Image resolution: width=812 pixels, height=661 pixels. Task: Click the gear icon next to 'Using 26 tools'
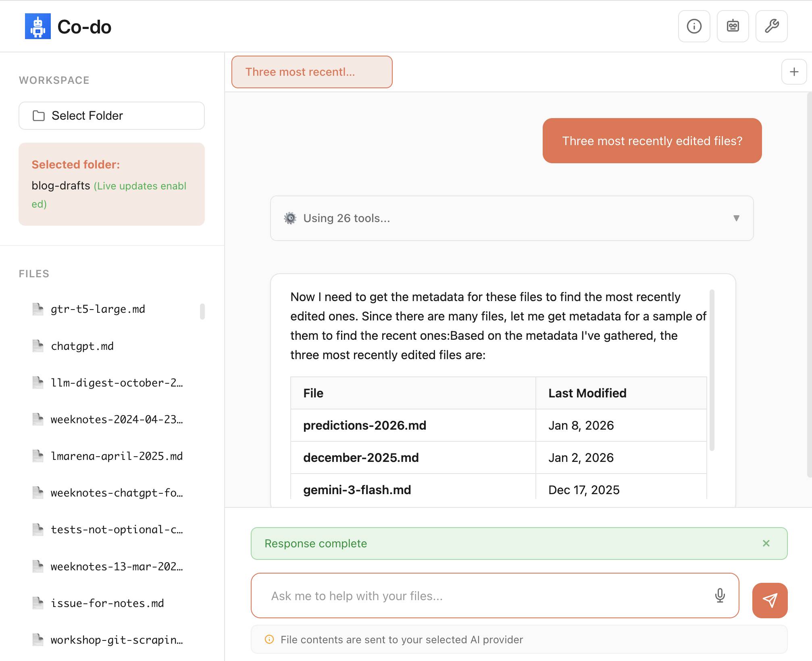(290, 218)
